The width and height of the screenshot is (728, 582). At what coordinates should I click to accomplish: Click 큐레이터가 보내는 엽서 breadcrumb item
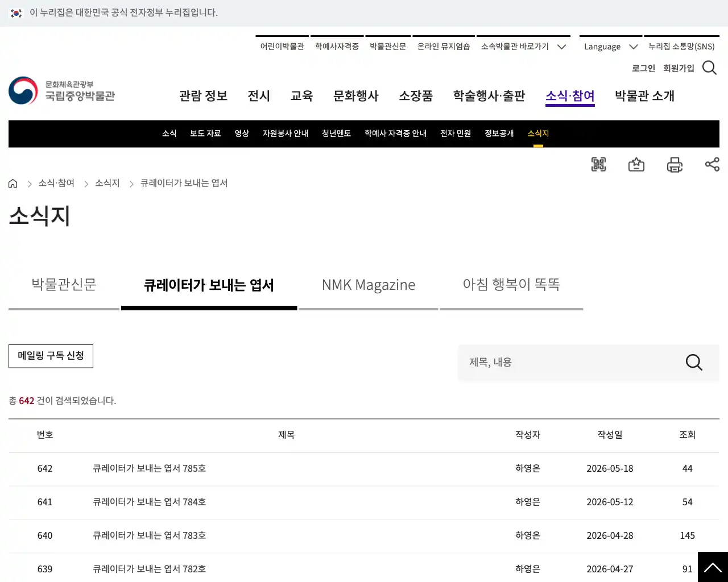point(184,183)
